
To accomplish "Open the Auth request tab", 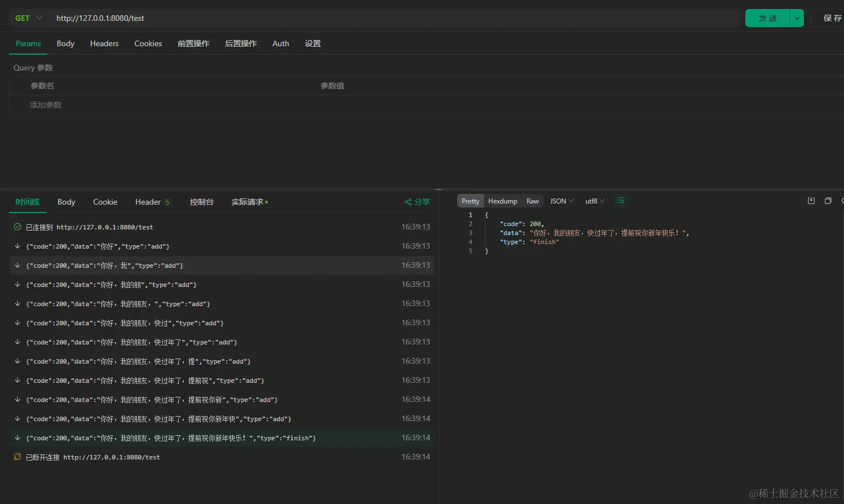I will [280, 43].
